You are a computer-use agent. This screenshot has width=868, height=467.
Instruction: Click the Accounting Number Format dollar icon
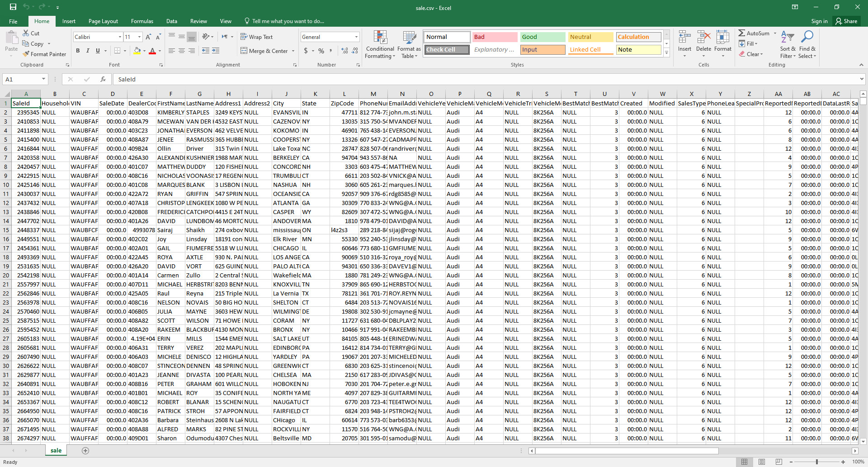306,51
